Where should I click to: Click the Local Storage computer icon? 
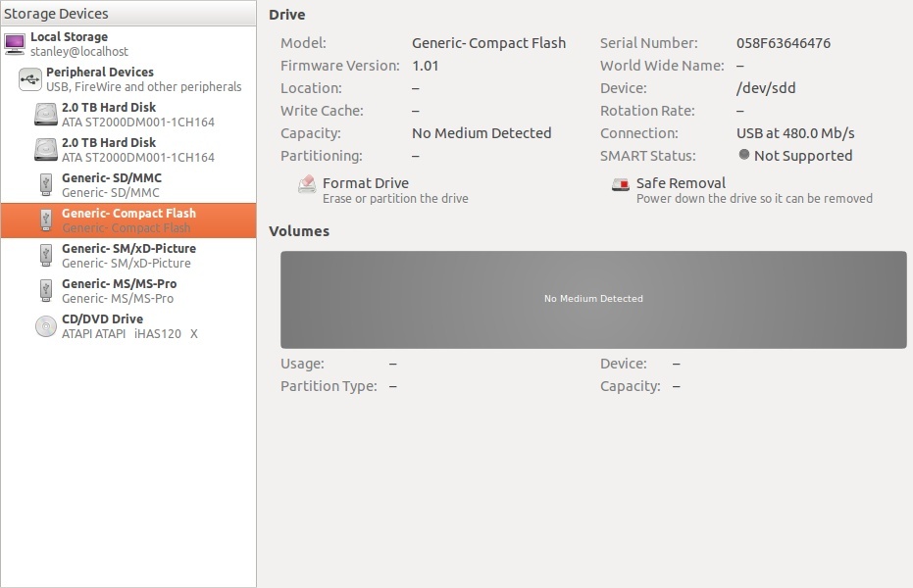pos(15,43)
